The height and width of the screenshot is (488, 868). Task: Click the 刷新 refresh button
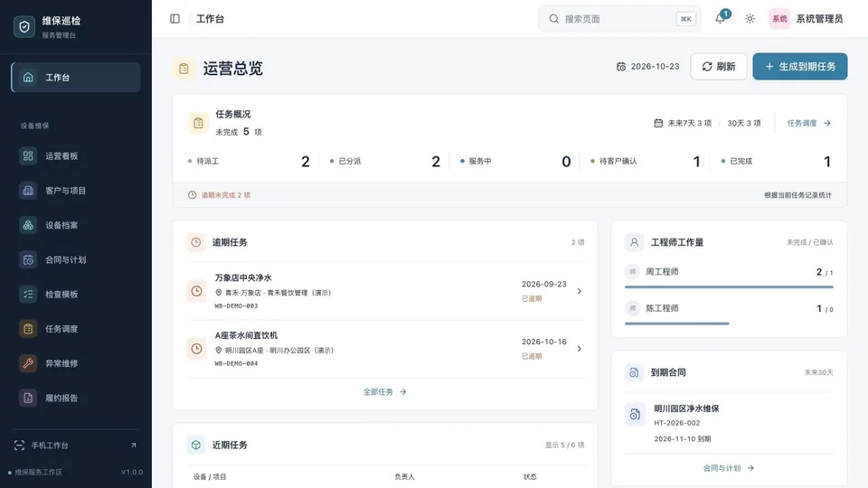[x=719, y=66]
